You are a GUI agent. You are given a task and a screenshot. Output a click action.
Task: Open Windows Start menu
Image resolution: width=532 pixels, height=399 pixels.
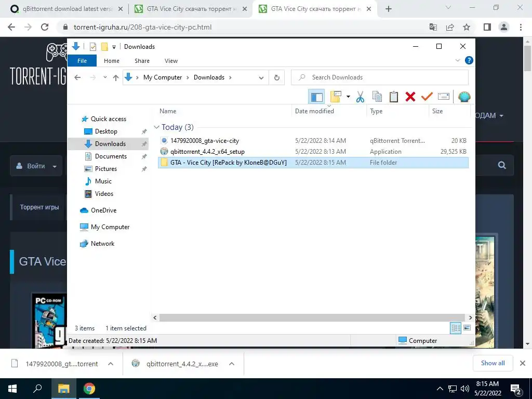pos(12,389)
